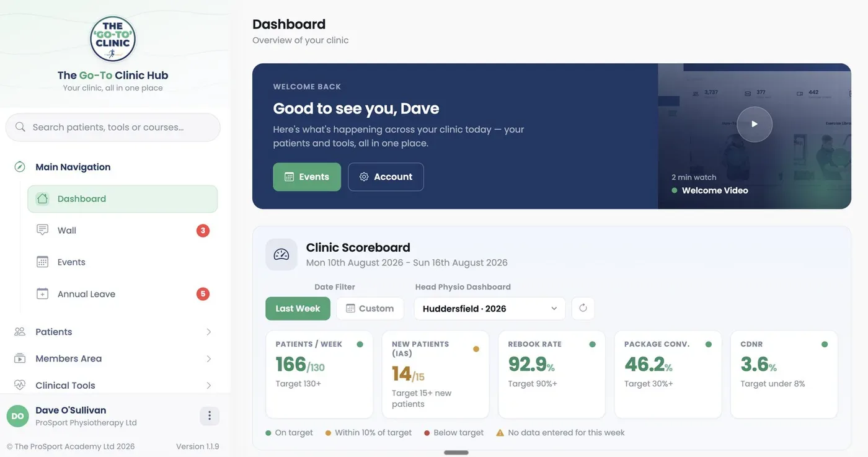The image size is (868, 457).
Task: Open the Package Conv. scorecard
Action: click(668, 375)
